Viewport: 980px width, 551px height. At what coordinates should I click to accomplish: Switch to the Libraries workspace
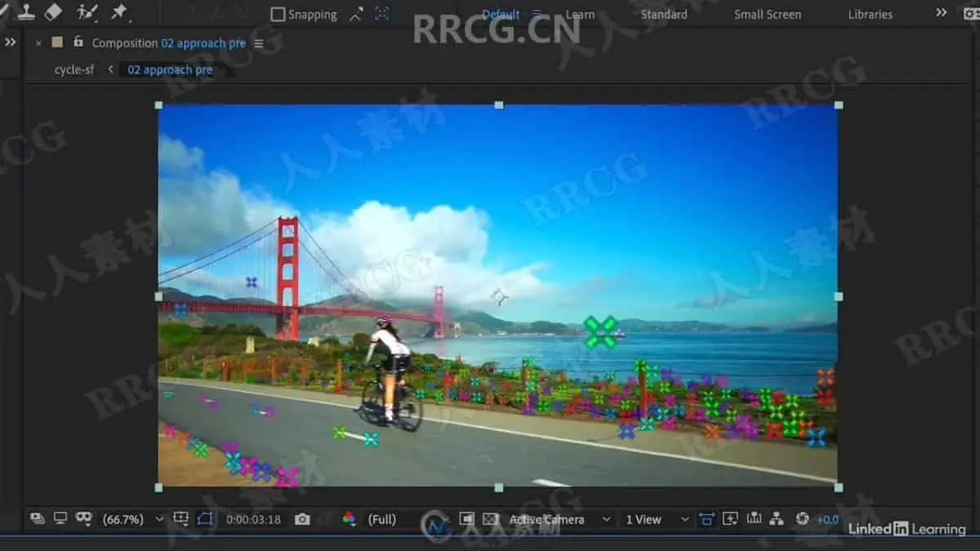tap(870, 15)
